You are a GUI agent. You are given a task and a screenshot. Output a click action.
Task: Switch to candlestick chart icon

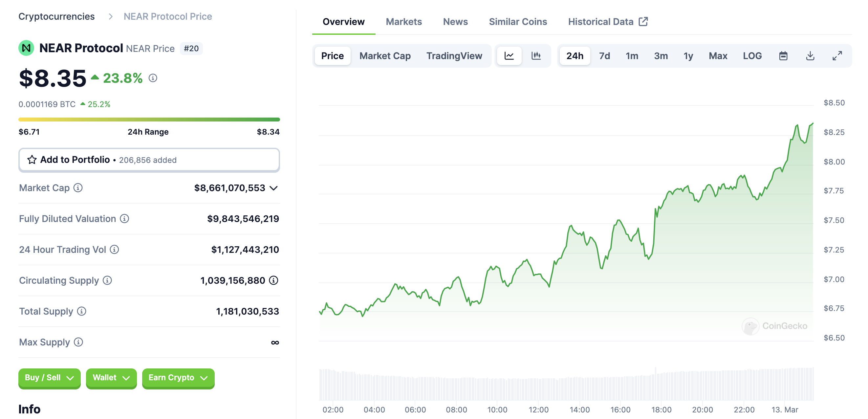[x=536, y=55]
